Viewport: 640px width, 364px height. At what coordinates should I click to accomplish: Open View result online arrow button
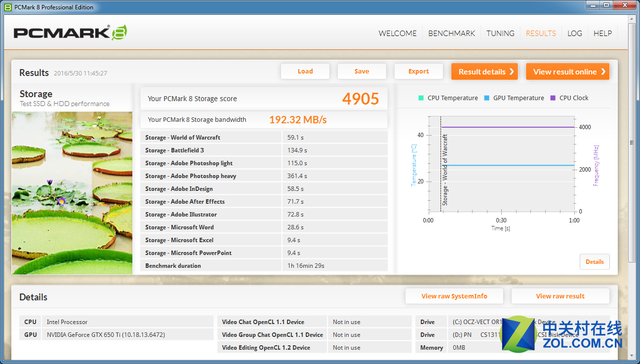568,72
